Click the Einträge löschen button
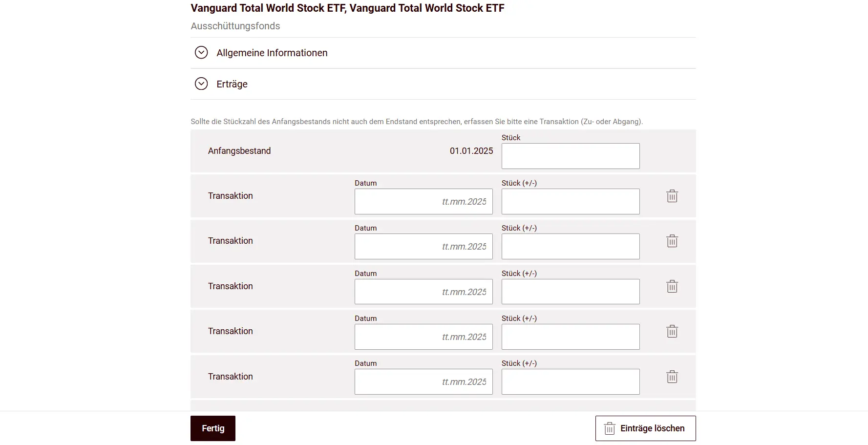This screenshot has height=445, width=868. (645, 428)
